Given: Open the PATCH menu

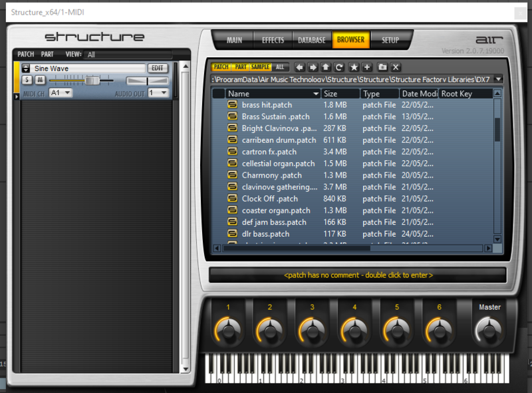Looking at the screenshot, I should click(26, 55).
